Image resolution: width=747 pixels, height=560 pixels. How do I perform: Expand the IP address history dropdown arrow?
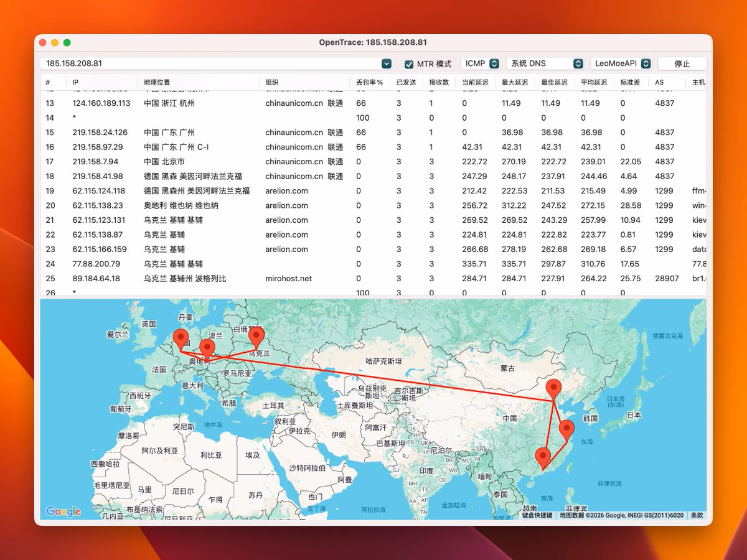tap(386, 63)
